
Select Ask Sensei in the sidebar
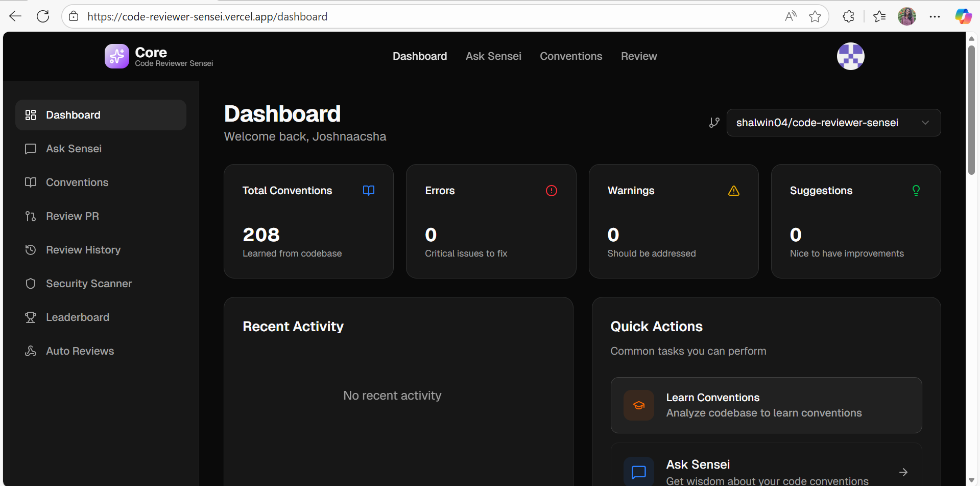101,149
